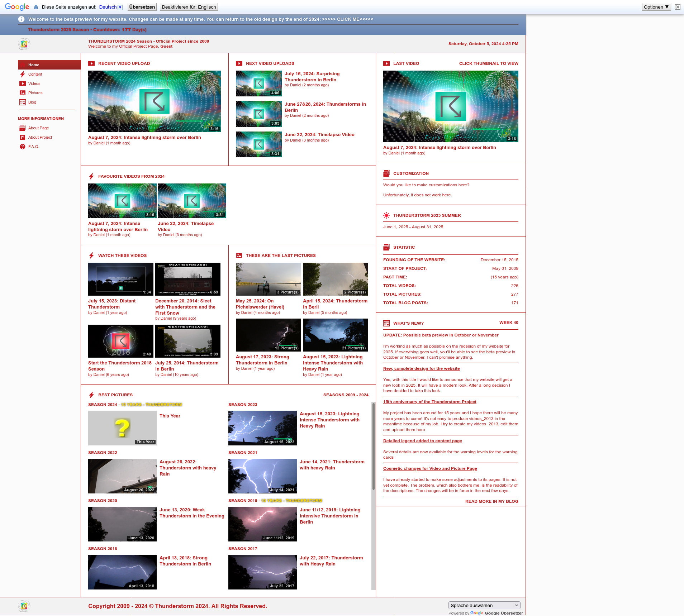Close the Google Translate bar
Screen dimensions: 684x616
point(678,7)
